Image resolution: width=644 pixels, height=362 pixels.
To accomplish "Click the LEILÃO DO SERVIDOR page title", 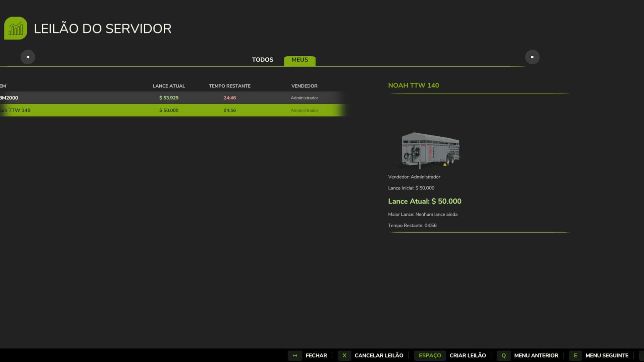I will point(103,28).
